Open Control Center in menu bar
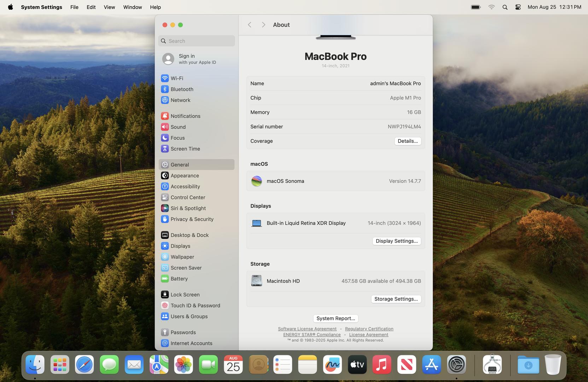588x382 pixels. click(518, 7)
